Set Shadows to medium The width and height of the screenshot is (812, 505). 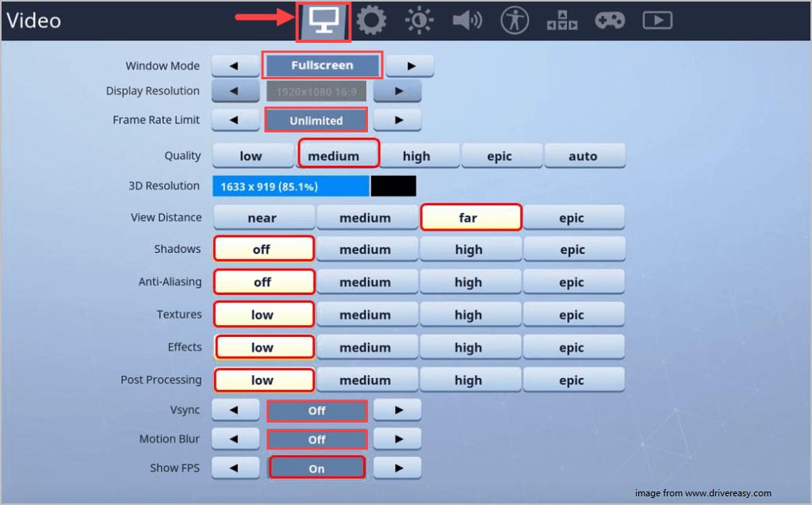pyautogui.click(x=367, y=249)
